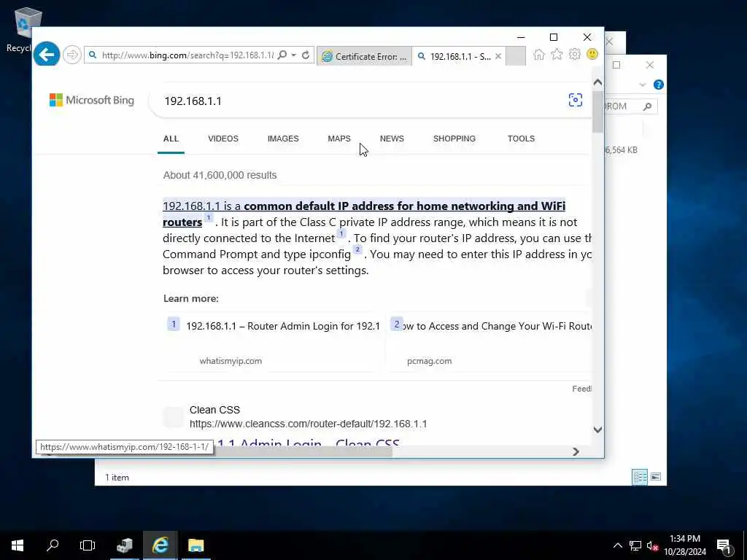Open the SHOPPING tab
The image size is (747, 560).
454,139
